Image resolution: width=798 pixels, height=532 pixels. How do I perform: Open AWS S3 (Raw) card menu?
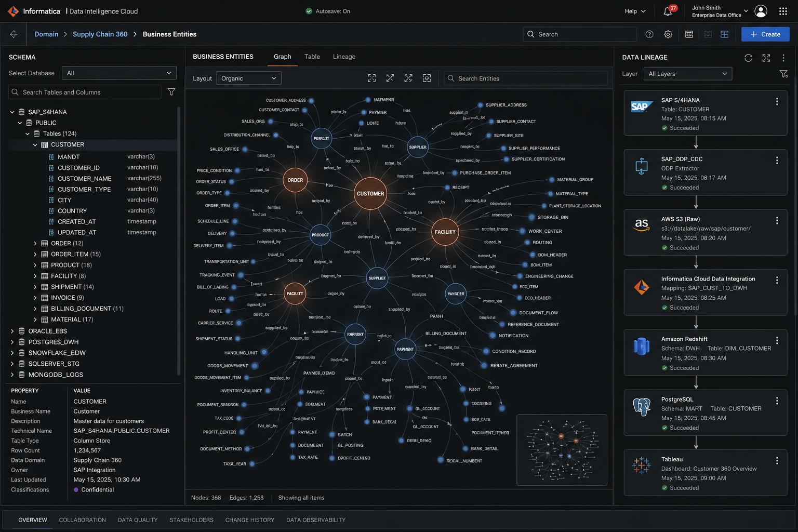click(x=777, y=221)
